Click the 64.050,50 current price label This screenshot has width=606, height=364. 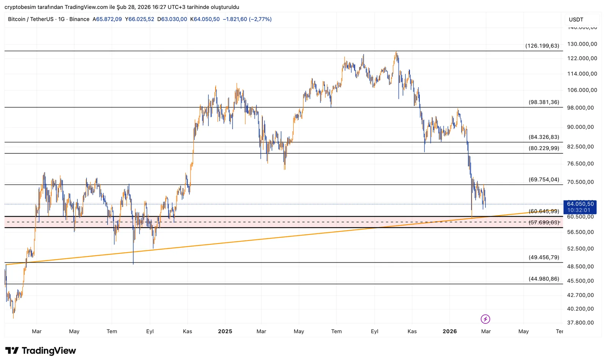(580, 204)
